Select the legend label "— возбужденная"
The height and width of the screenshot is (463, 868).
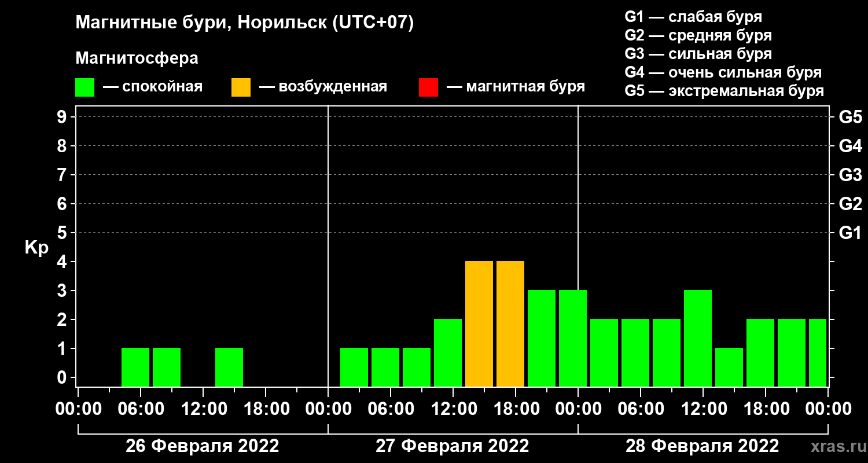[x=323, y=87]
